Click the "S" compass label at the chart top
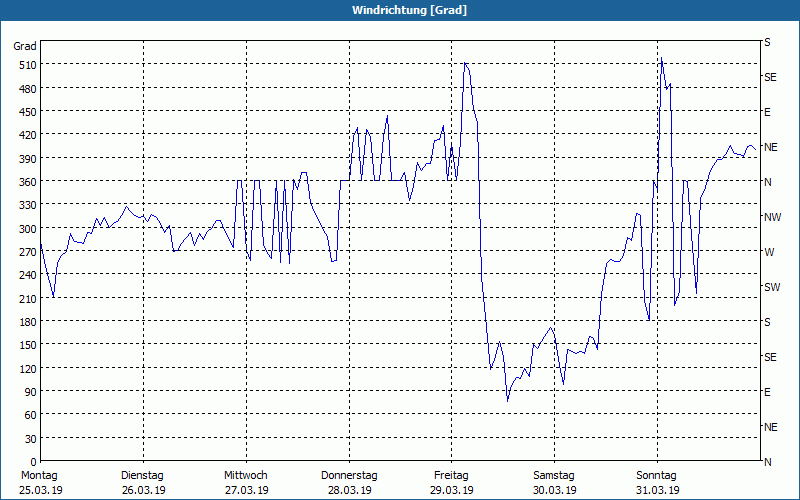The height and width of the screenshot is (500, 800). (x=767, y=42)
